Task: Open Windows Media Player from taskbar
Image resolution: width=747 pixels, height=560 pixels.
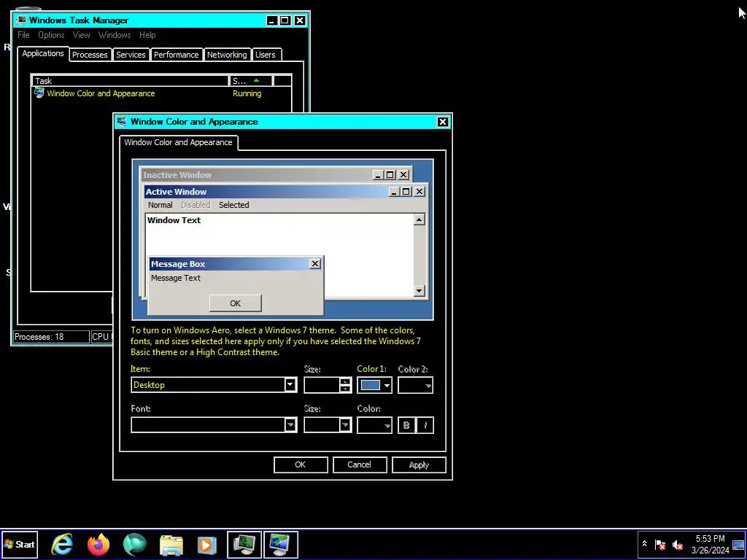Action: click(x=206, y=545)
